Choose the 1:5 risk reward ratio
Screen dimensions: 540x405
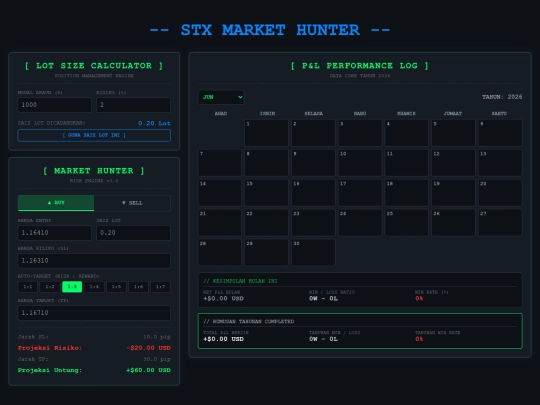(116, 287)
